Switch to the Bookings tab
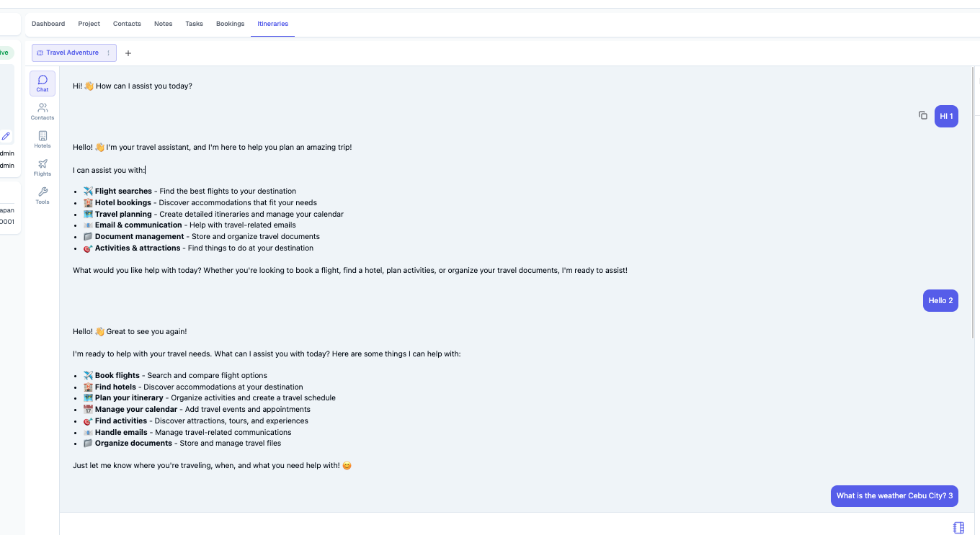980x535 pixels. [230, 23]
